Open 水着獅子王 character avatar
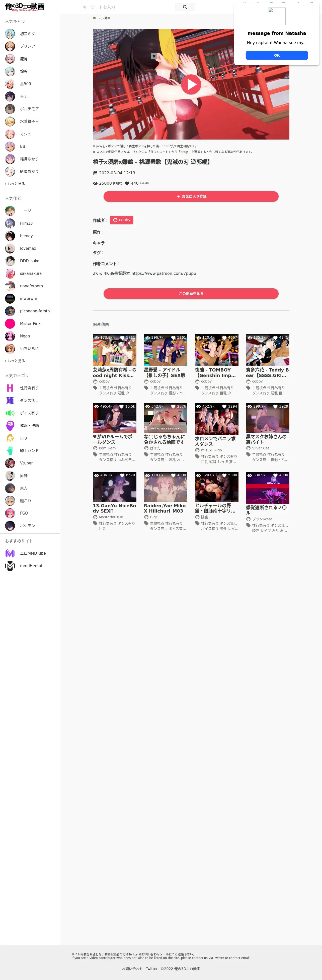 [10, 121]
